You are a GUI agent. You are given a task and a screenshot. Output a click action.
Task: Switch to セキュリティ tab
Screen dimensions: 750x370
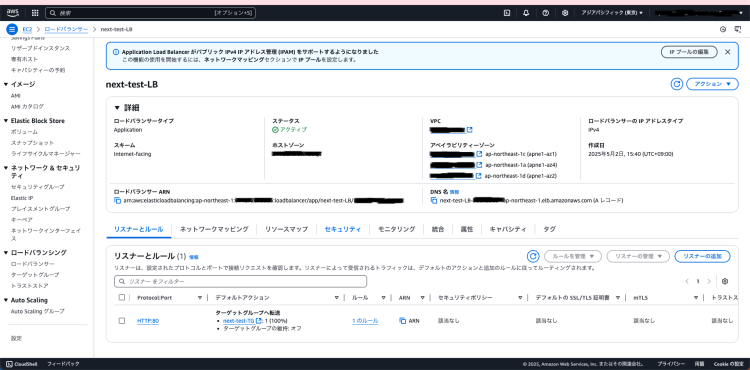tap(342, 229)
